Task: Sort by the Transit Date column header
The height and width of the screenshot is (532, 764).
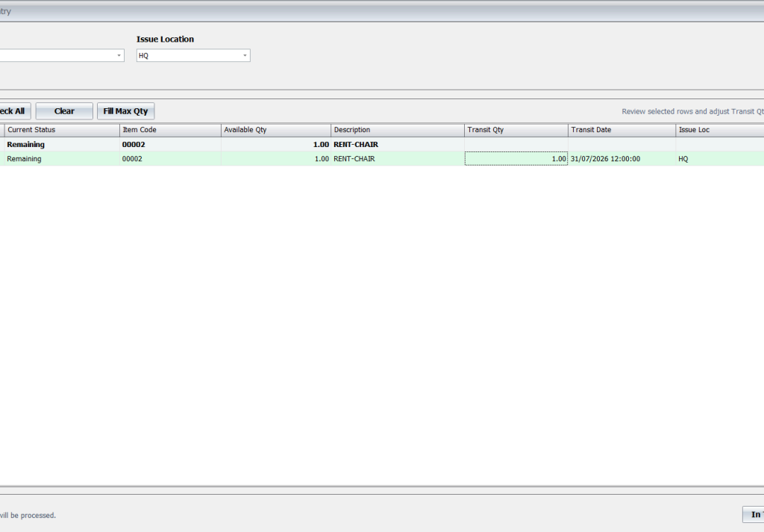Action: point(622,130)
